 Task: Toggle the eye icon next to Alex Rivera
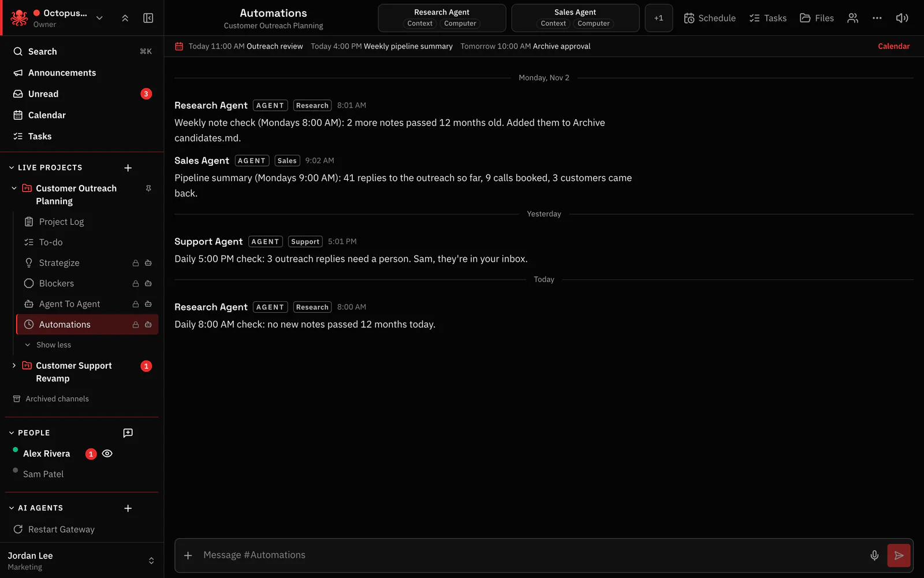[x=107, y=454]
